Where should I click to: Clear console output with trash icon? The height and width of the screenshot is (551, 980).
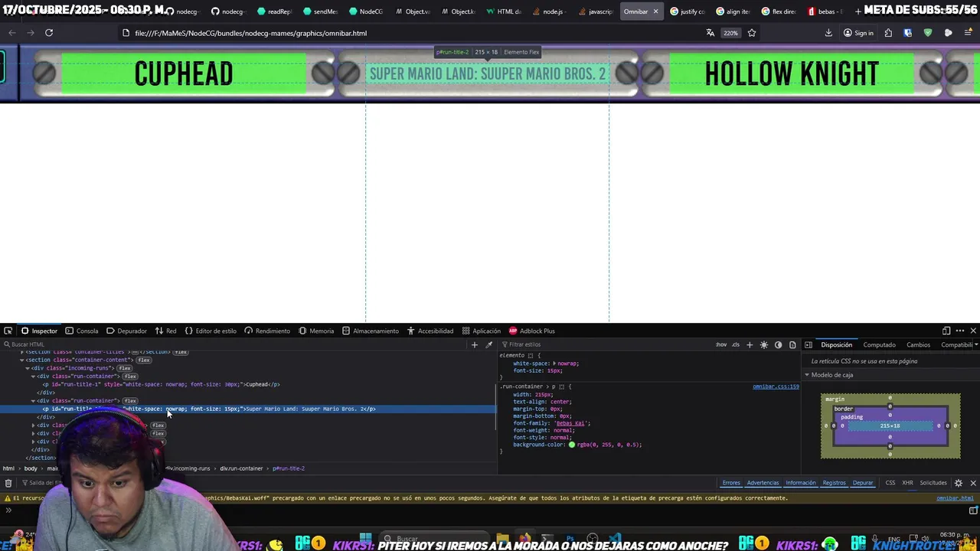point(8,483)
